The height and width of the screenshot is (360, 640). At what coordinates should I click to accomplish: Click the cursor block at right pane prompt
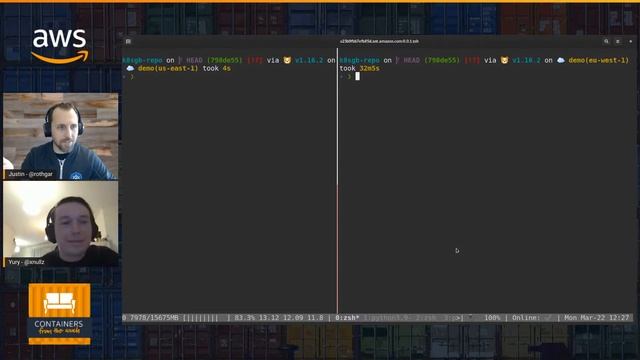pyautogui.click(x=358, y=76)
